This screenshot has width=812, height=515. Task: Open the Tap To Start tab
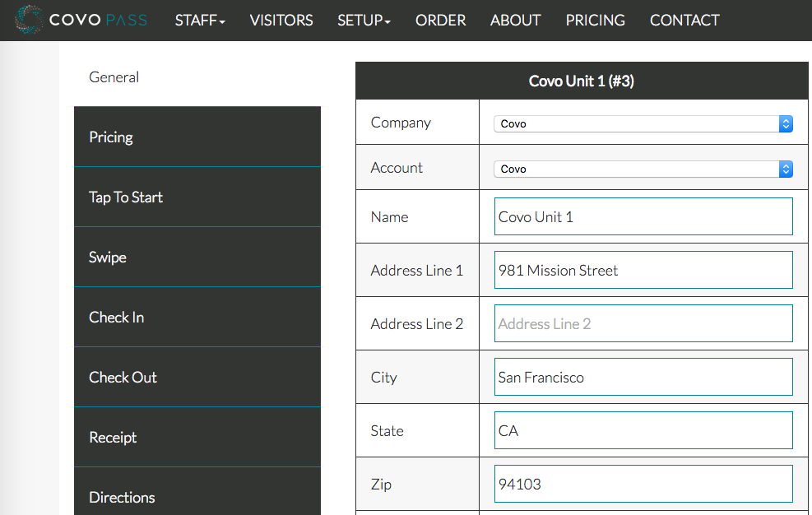tap(197, 197)
